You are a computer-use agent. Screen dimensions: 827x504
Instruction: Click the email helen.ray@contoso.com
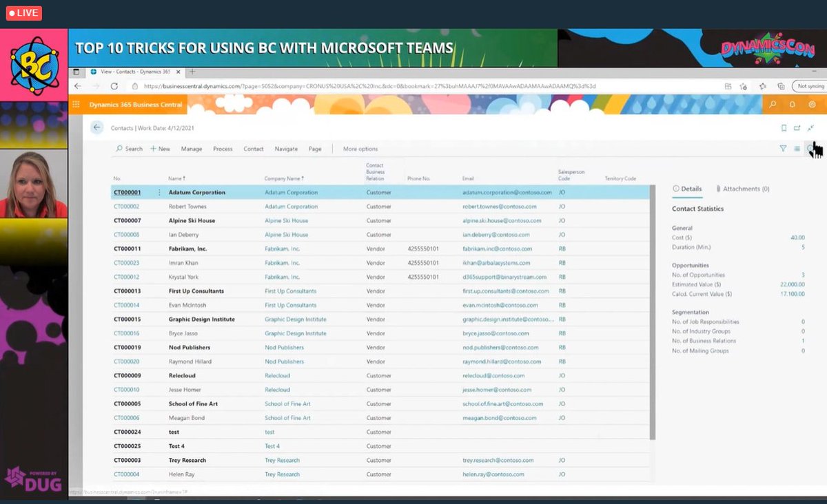click(x=493, y=474)
